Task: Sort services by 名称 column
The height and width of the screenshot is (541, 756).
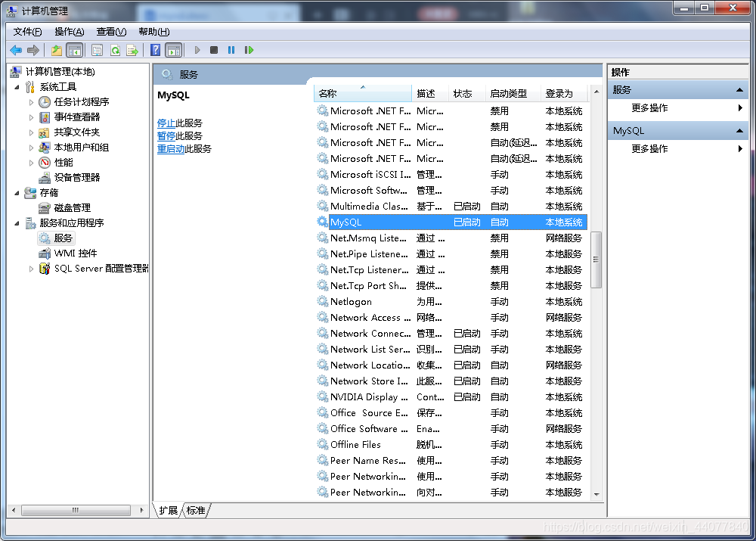Action: click(363, 94)
